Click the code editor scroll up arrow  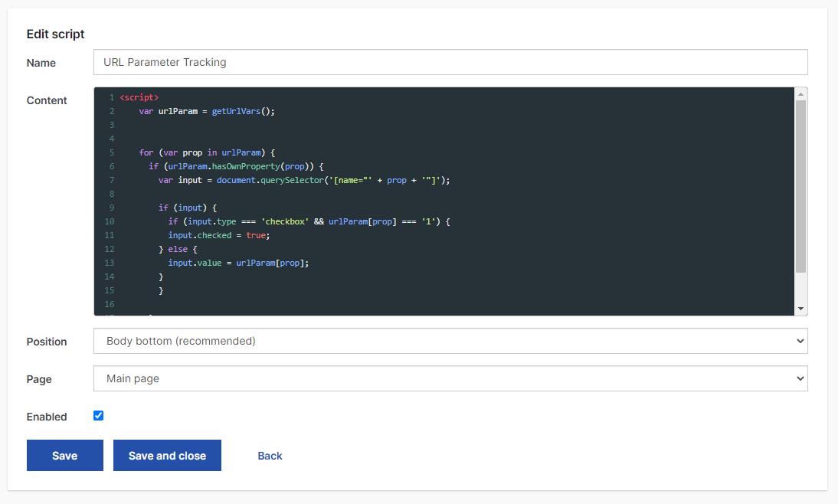pos(800,94)
